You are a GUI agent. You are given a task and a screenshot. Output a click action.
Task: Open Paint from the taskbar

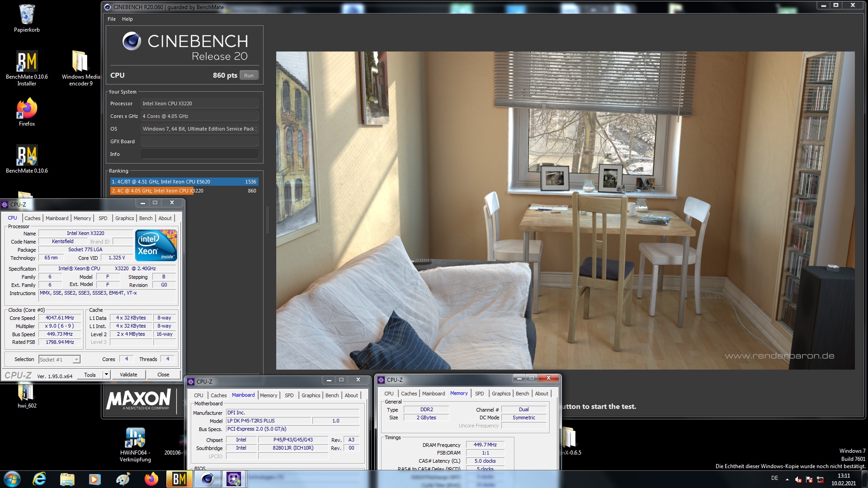pos(123,479)
